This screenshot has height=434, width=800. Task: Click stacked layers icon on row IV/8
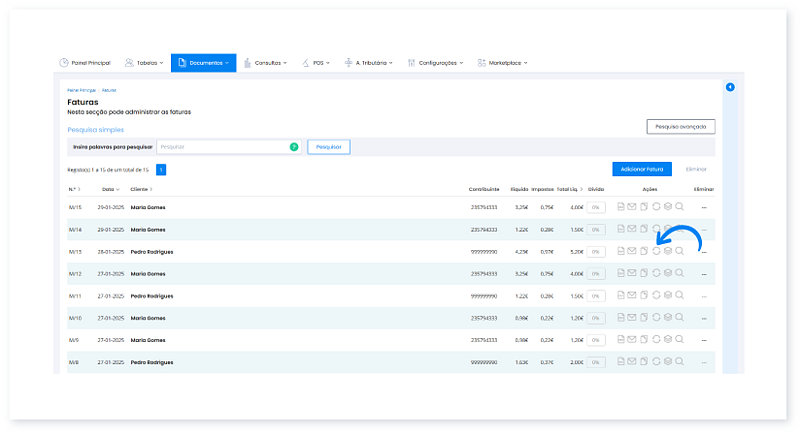point(668,361)
